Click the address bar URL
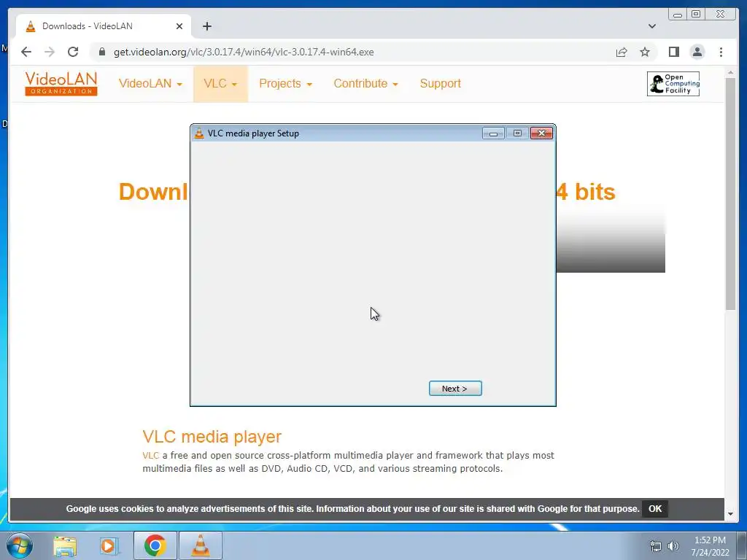 [244, 52]
